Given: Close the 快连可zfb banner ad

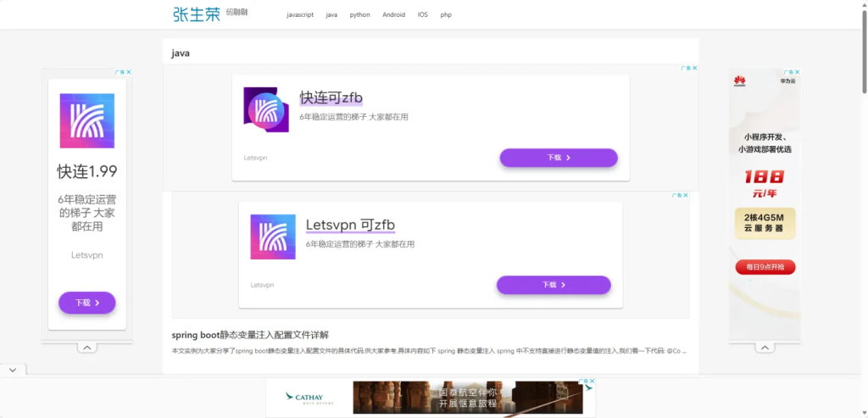Looking at the screenshot, I should click(695, 68).
